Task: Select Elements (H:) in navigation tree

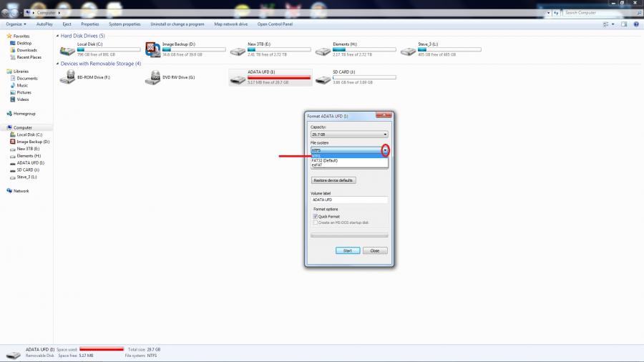Action: coord(29,156)
